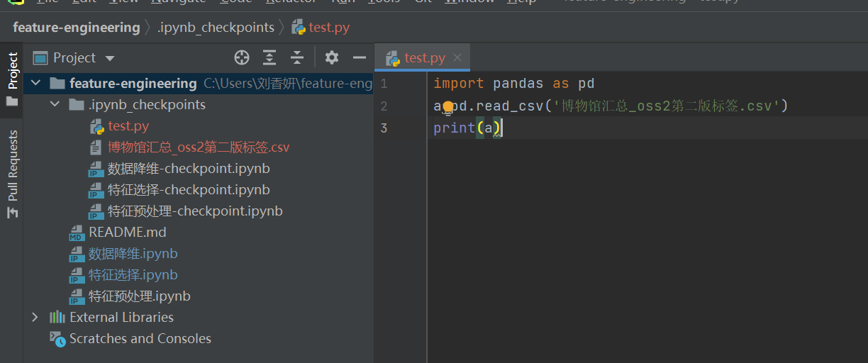Select test.py in the project tree
This screenshot has height=363, width=868.
click(x=128, y=126)
